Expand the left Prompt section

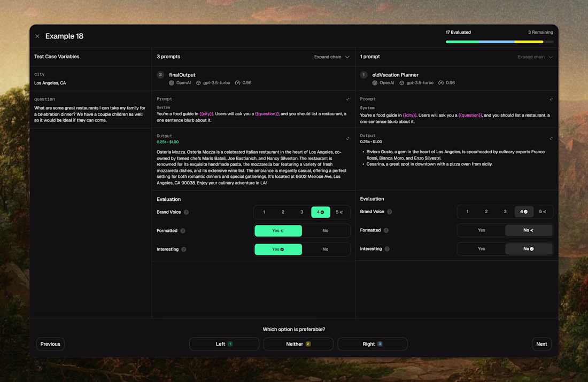pyautogui.click(x=348, y=99)
